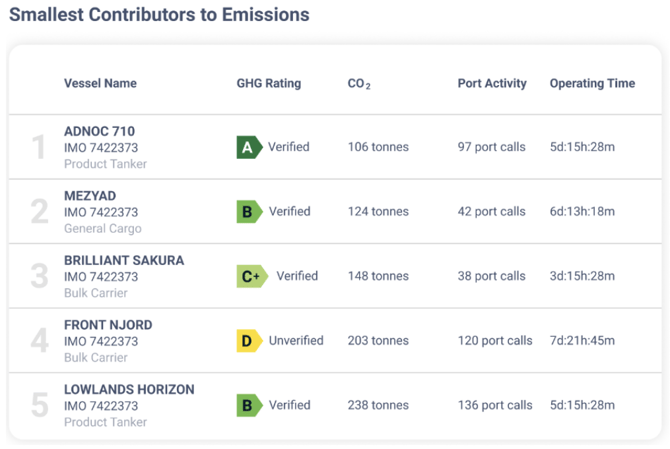
Task: Click rank number 2
Action: coord(39,211)
